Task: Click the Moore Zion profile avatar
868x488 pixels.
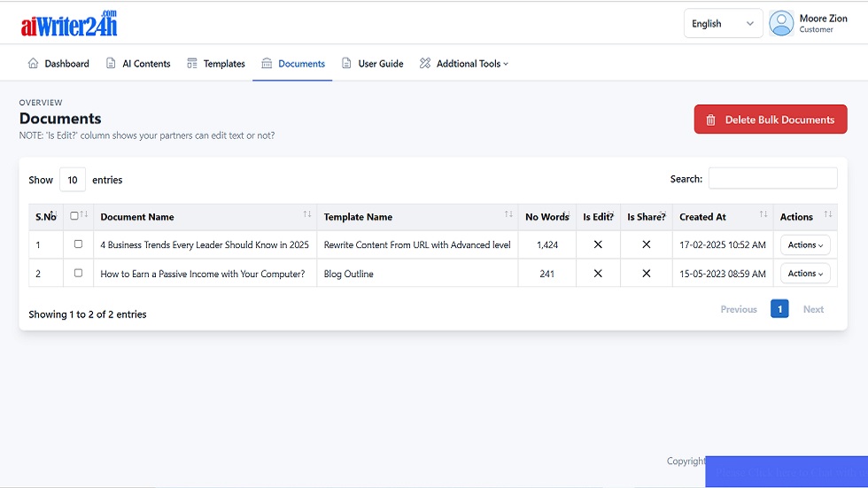Action: pos(781,23)
